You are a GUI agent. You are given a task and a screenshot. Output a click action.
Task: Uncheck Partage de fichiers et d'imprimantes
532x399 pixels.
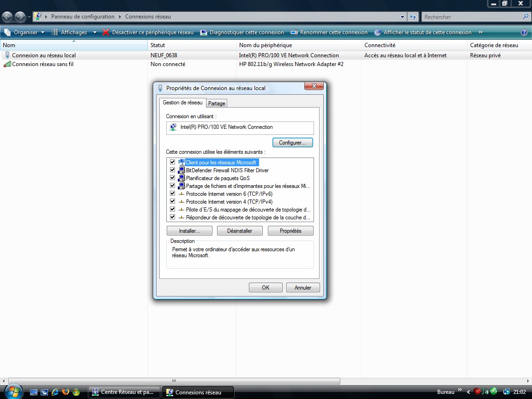[172, 186]
